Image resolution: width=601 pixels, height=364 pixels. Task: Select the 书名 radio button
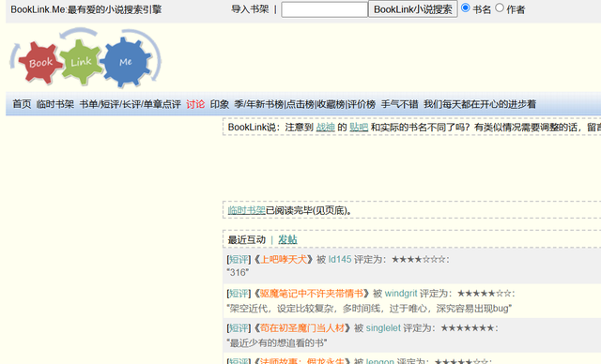tap(466, 8)
